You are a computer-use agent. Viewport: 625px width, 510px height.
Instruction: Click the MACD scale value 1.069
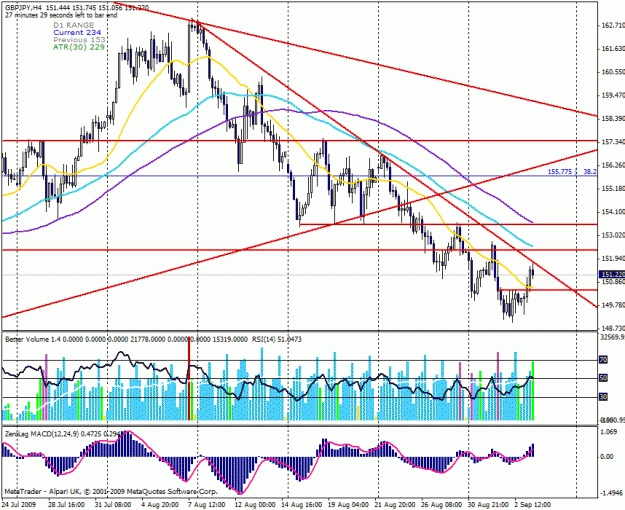[x=609, y=432]
